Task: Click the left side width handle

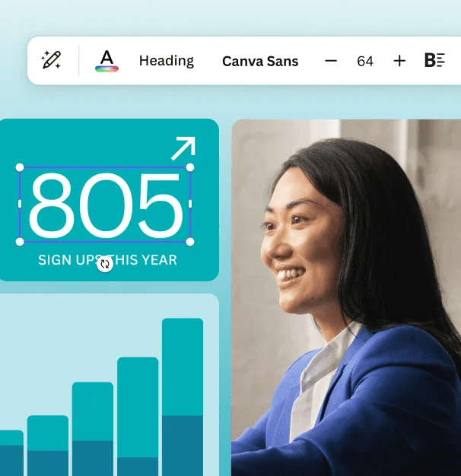Action: pos(20,204)
